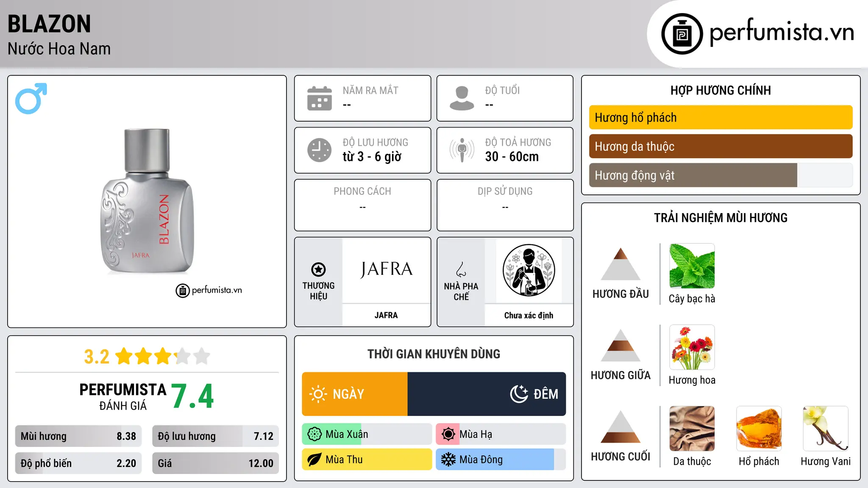The width and height of the screenshot is (868, 488).
Task: Open the Blazon perfume bottle image
Action: (x=147, y=201)
